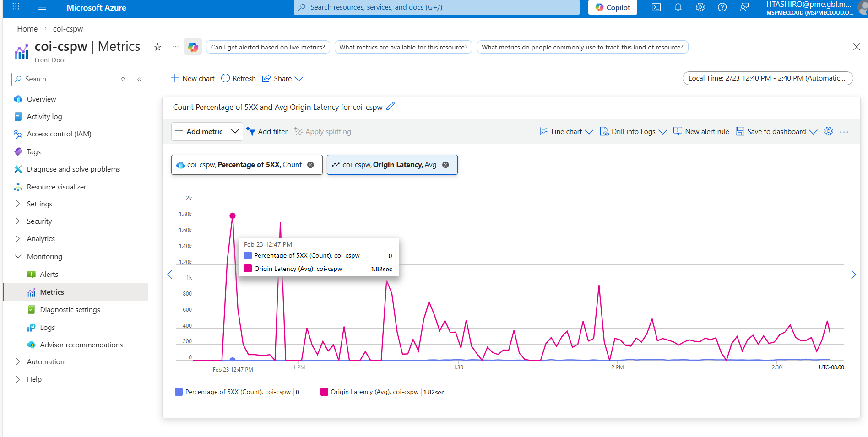Open the Add metric dropdown arrow
The height and width of the screenshot is (437, 868).
[x=235, y=131]
